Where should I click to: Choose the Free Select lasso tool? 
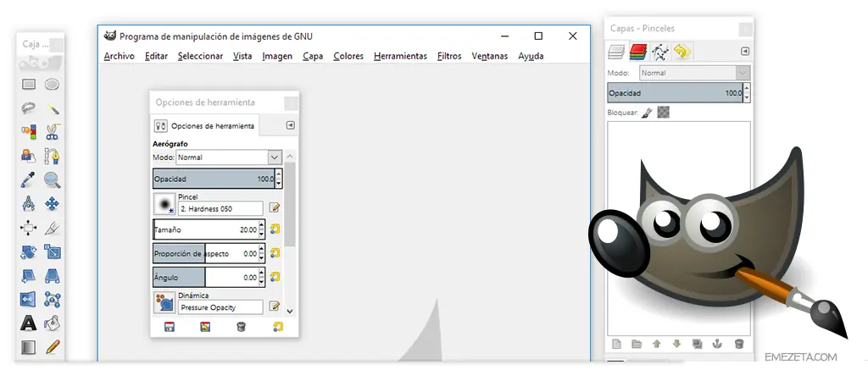coord(28,108)
